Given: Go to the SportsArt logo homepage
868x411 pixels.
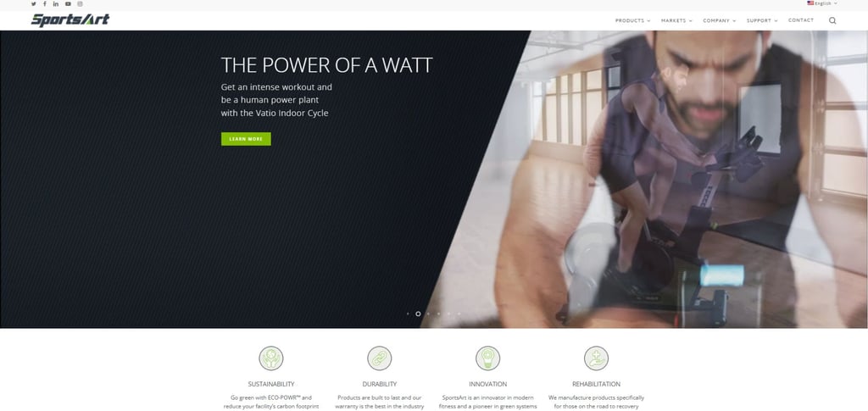Looking at the screenshot, I should click(x=70, y=19).
